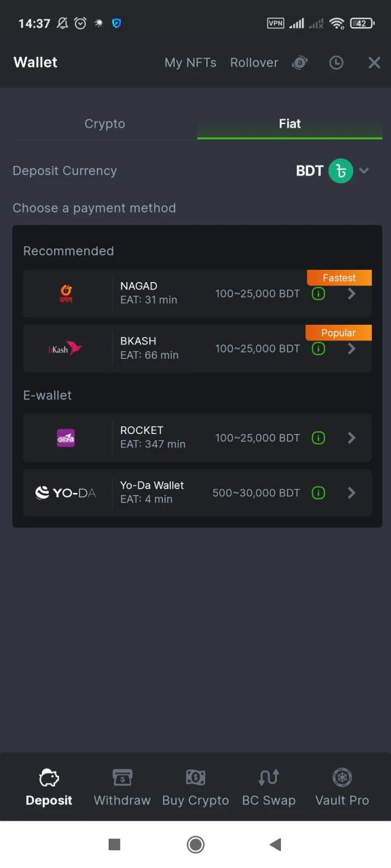The width and height of the screenshot is (391, 868).
Task: Open the Rollover link
Action: tap(254, 62)
